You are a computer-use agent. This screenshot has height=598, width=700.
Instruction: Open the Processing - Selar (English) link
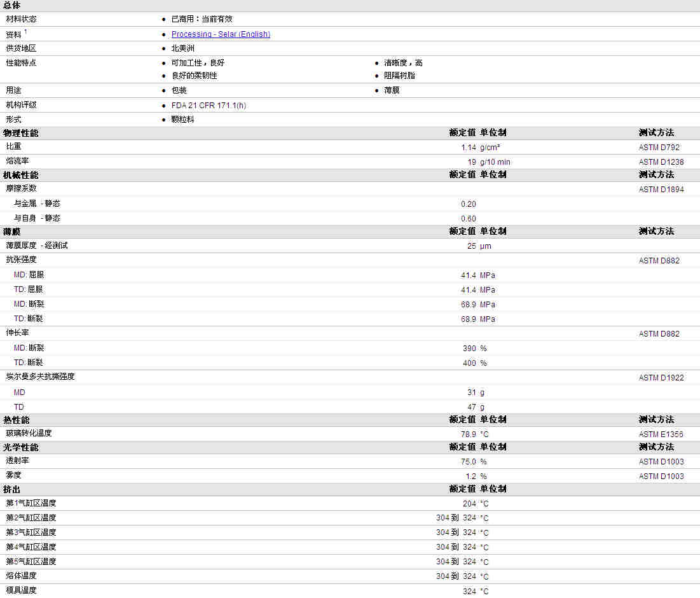pyautogui.click(x=221, y=34)
